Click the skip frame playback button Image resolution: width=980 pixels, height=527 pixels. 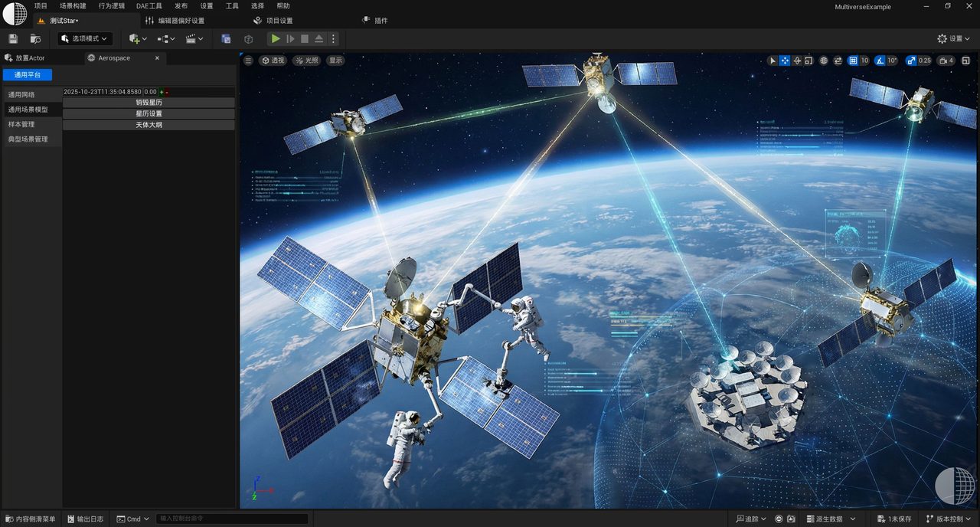tap(290, 38)
